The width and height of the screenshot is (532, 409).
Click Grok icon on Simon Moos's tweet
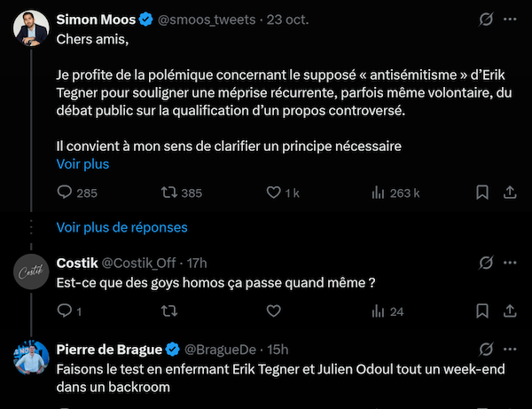tap(485, 19)
